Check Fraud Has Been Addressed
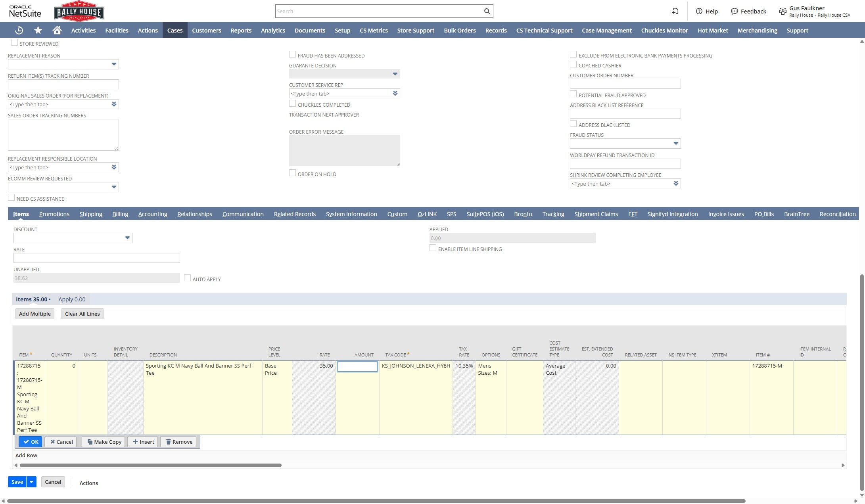The image size is (865, 504). [292, 54]
